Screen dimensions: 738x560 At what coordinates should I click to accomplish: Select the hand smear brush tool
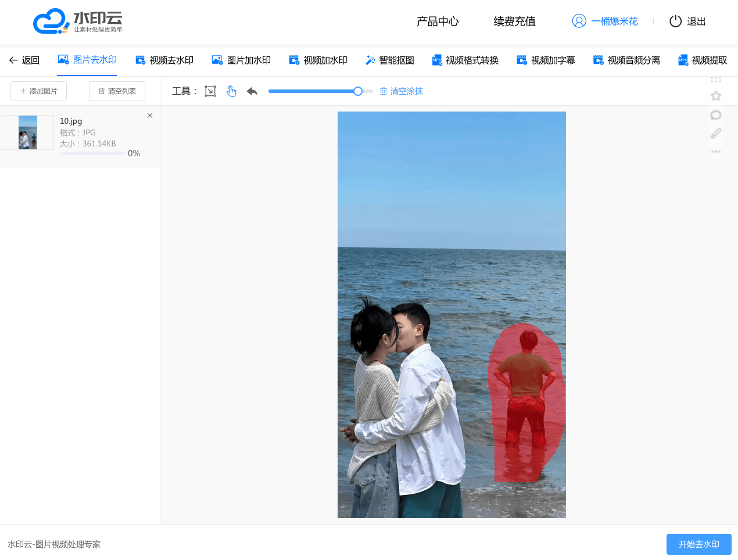coord(231,91)
